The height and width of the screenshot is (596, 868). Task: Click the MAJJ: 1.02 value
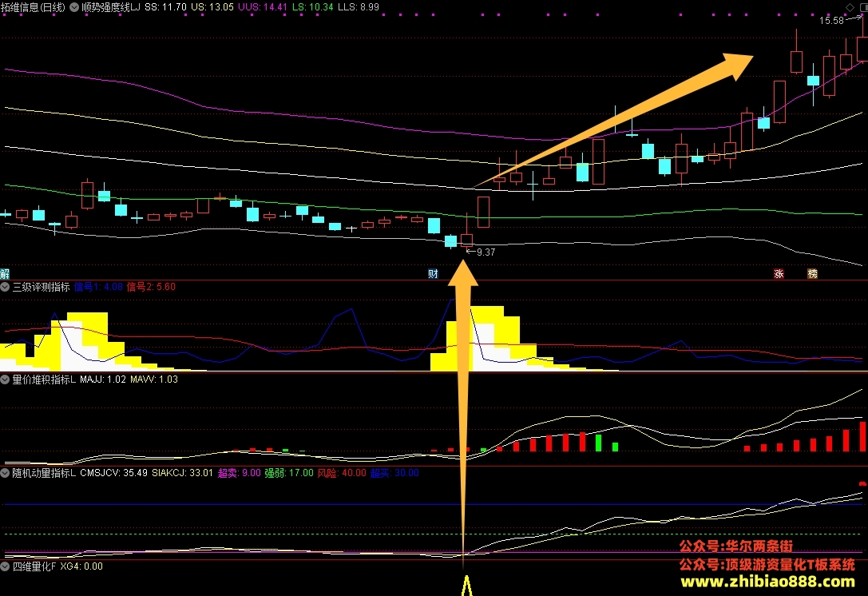[103, 379]
